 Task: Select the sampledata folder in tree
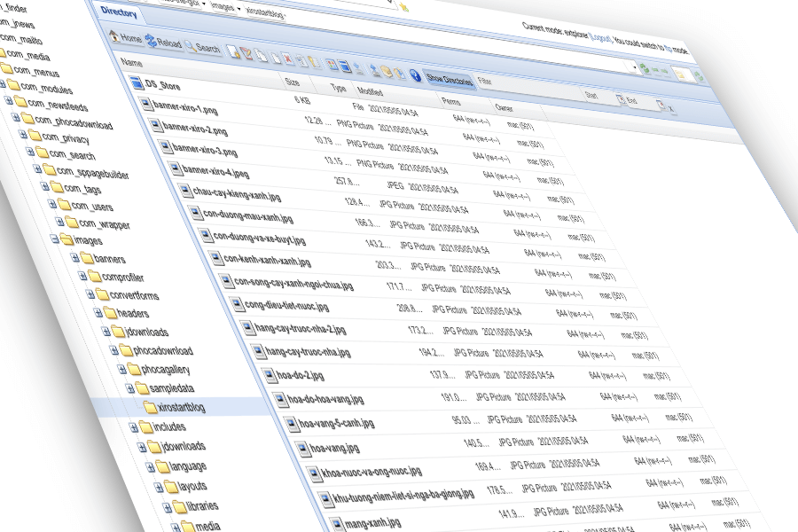point(164,388)
